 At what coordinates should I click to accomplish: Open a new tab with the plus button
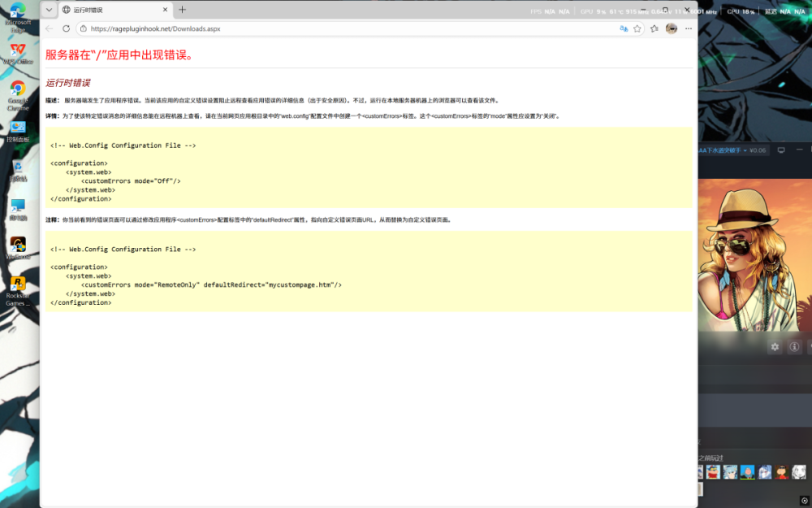pos(182,10)
